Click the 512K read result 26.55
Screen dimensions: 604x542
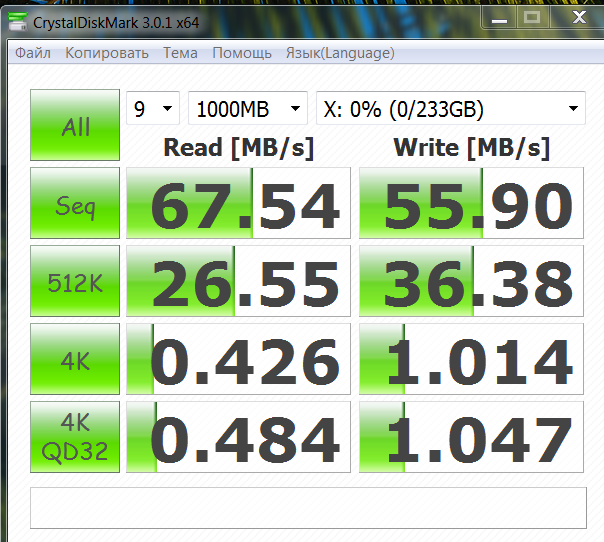(x=238, y=281)
